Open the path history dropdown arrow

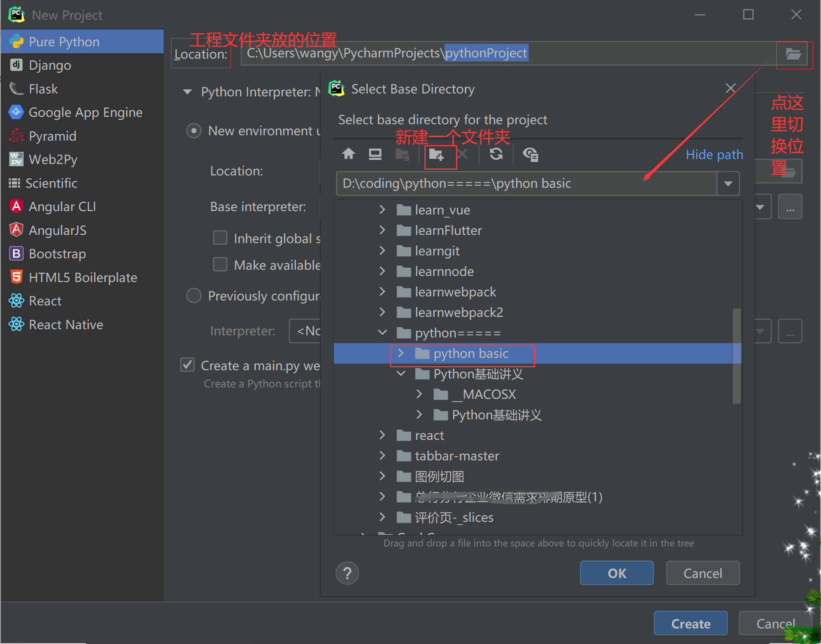(728, 183)
